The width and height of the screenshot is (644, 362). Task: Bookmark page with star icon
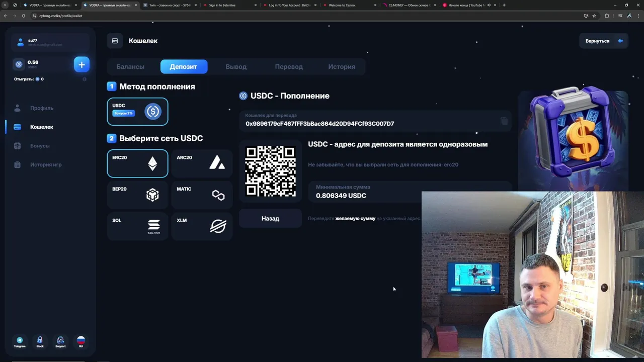coord(594,16)
